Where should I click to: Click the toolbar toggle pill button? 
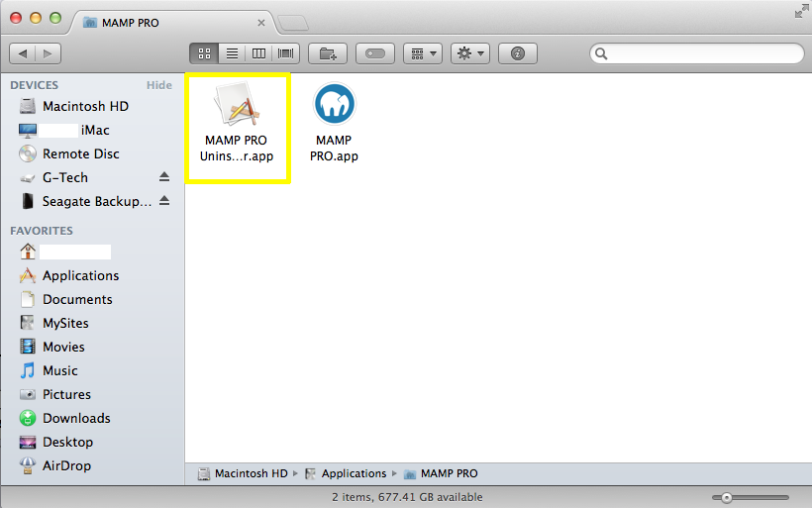coord(375,53)
